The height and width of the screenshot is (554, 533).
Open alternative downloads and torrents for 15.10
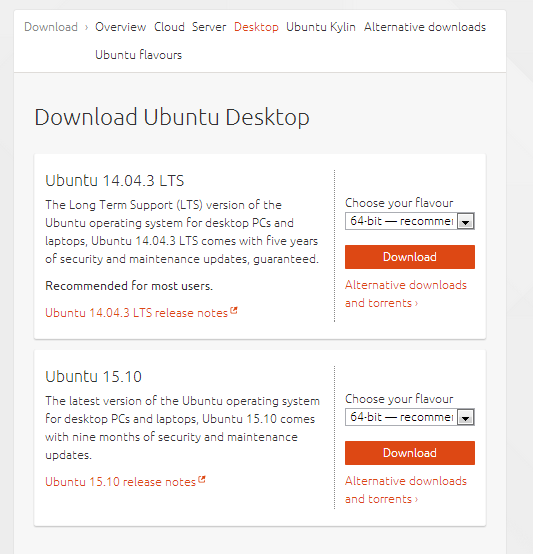(x=406, y=490)
